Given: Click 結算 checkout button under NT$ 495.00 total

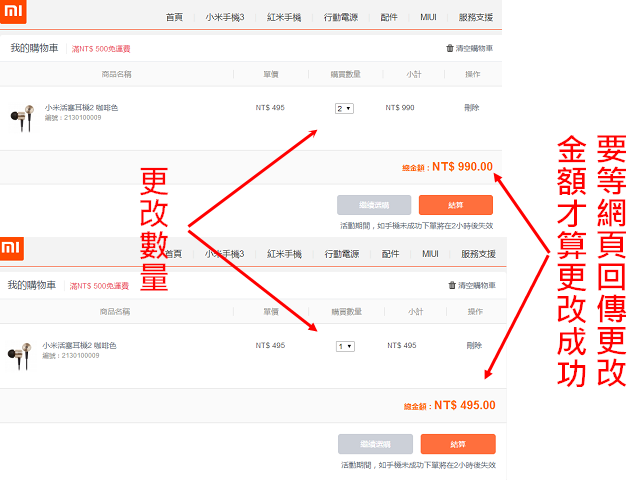Looking at the screenshot, I should click(458, 444).
